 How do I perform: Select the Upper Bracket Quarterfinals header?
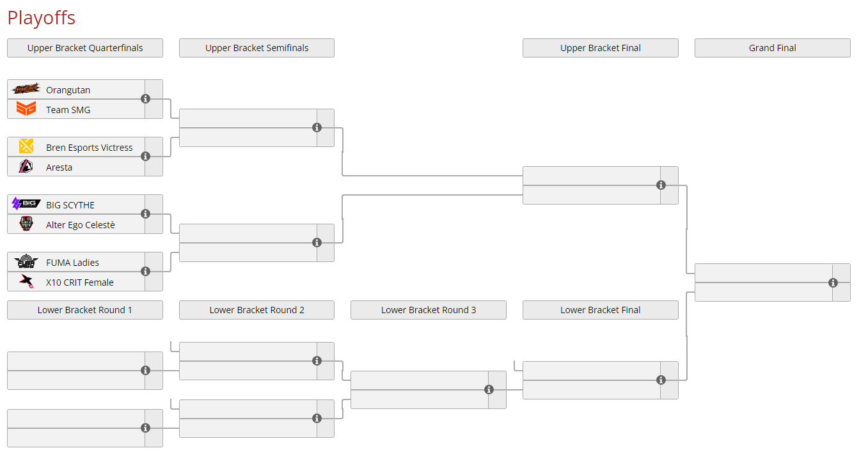point(84,47)
